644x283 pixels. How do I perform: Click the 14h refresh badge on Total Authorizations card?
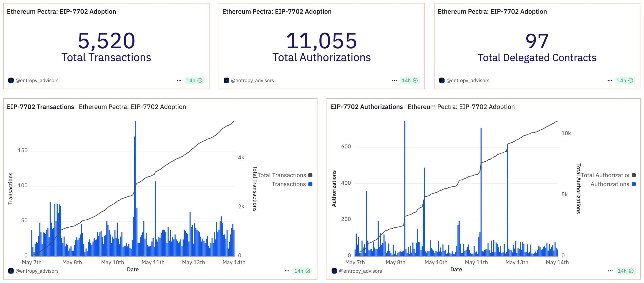click(410, 80)
